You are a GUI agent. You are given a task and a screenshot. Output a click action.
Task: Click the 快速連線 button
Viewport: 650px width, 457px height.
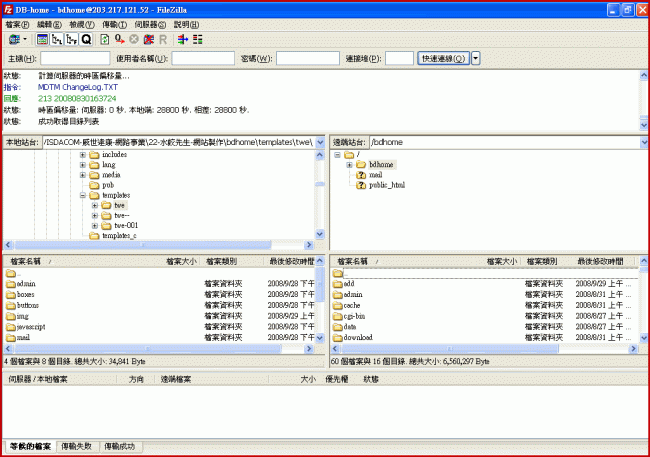pyautogui.click(x=443, y=59)
